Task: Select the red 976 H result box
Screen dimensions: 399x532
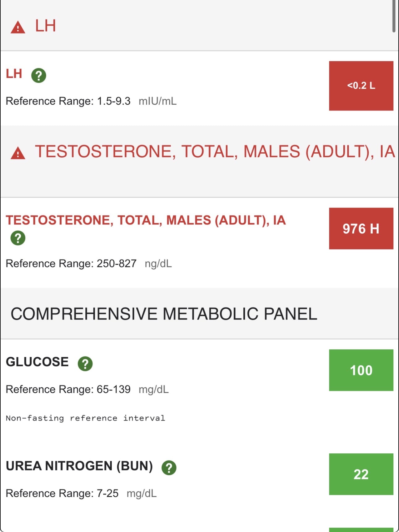Action: pyautogui.click(x=361, y=229)
